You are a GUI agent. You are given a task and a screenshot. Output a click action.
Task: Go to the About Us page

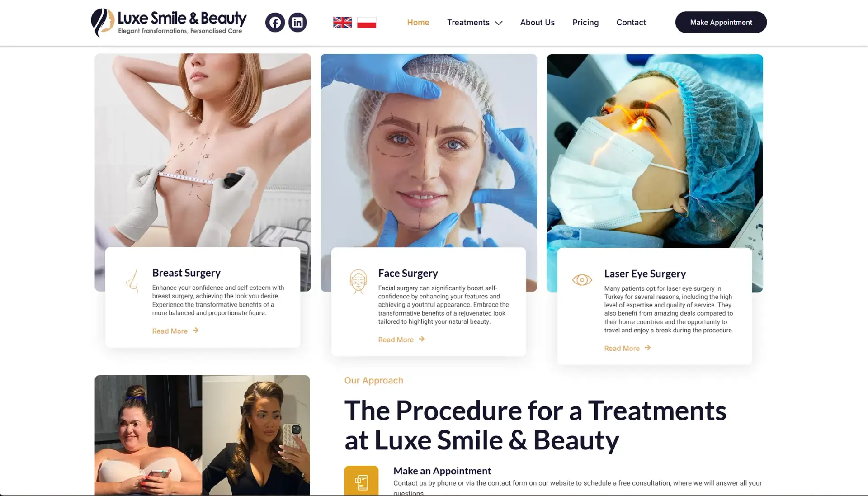537,22
